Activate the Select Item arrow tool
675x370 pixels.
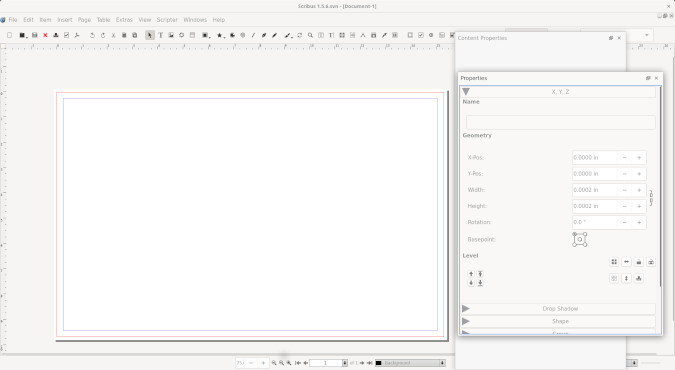tap(149, 35)
